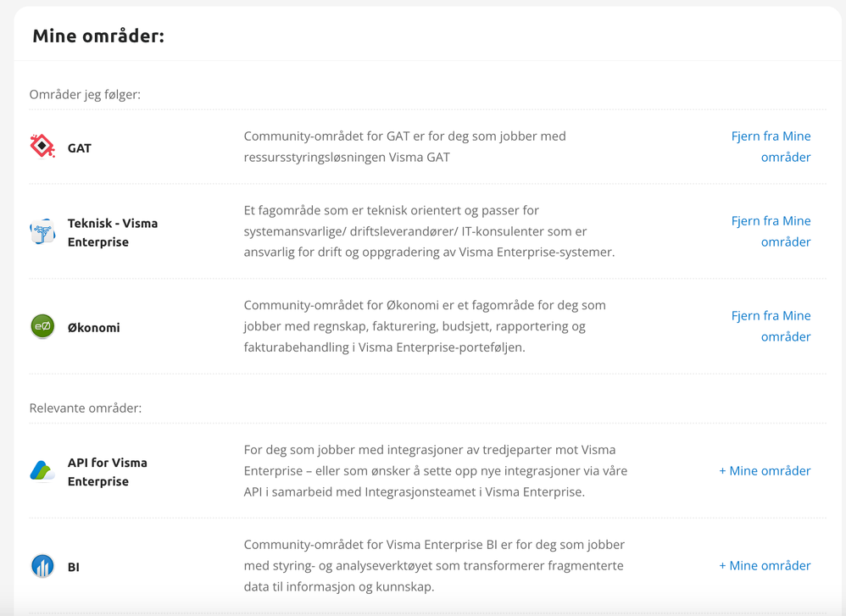Click the red GAT diamond icon

pos(42,147)
